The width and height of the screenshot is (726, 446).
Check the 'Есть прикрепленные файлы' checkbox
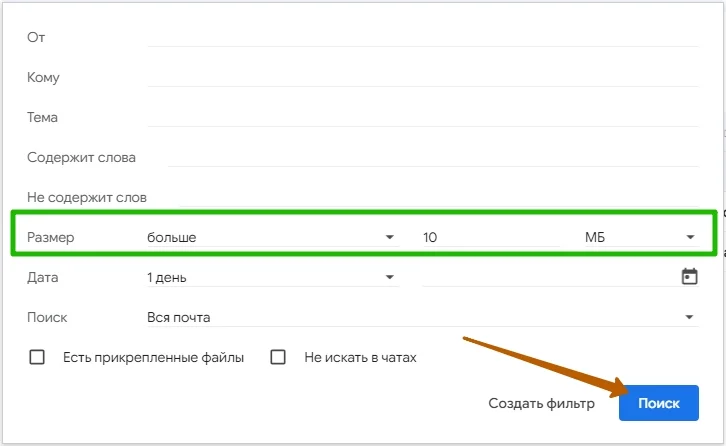[x=38, y=357]
